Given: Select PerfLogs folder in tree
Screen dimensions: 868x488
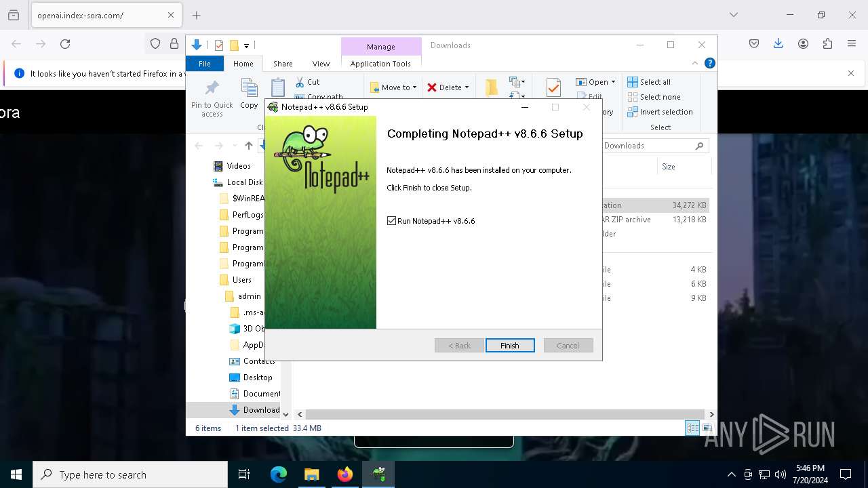Looking at the screenshot, I should tap(242, 215).
